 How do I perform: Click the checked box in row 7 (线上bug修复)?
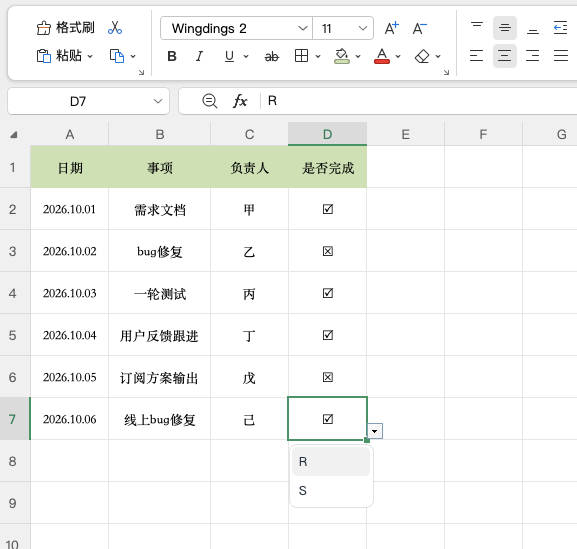click(328, 419)
